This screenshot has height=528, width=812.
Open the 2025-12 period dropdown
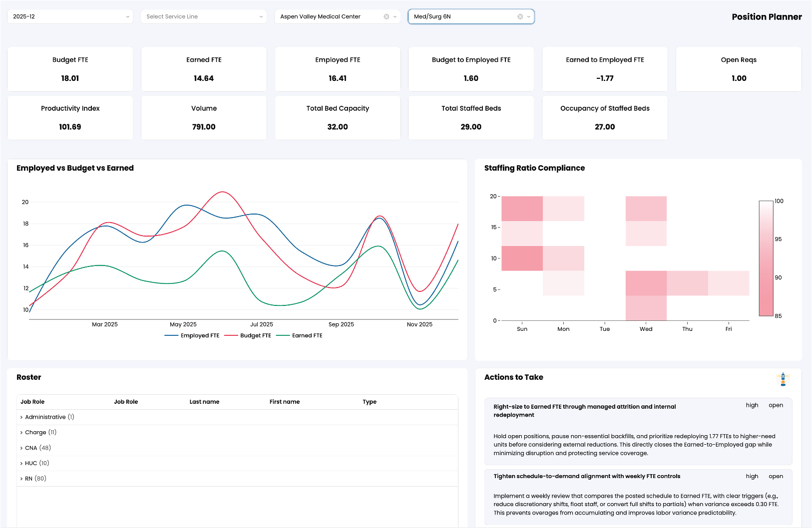coord(70,16)
